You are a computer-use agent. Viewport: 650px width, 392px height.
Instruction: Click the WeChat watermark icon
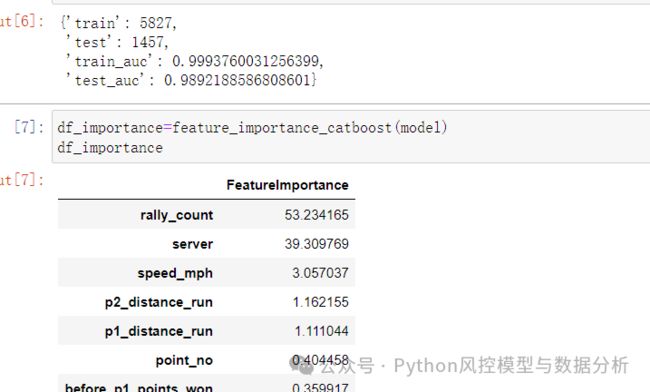click(303, 365)
